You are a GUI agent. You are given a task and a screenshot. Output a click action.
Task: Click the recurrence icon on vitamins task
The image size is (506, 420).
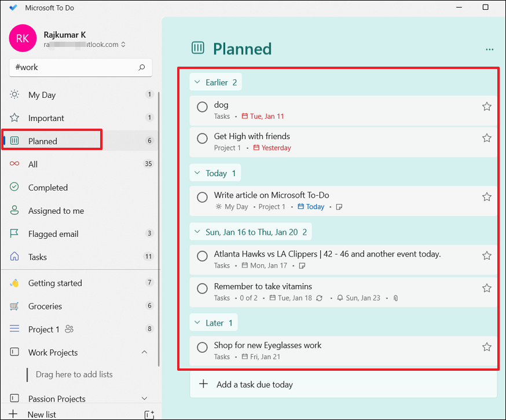319,298
